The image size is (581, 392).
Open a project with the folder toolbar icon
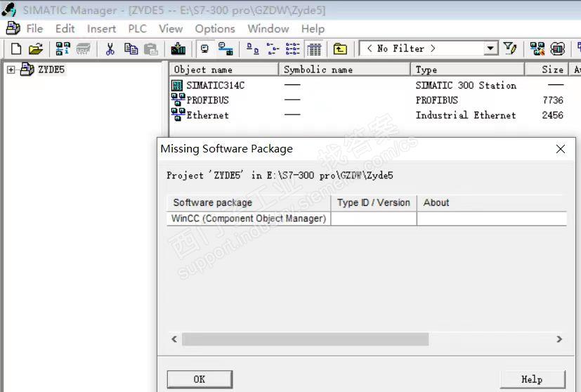36,48
